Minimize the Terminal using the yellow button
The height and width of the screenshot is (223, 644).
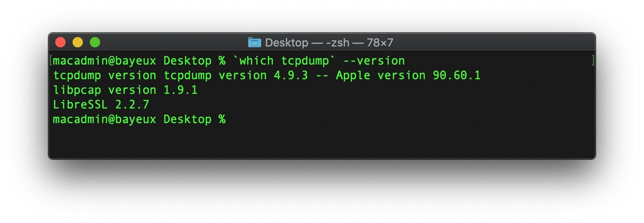pos(78,42)
